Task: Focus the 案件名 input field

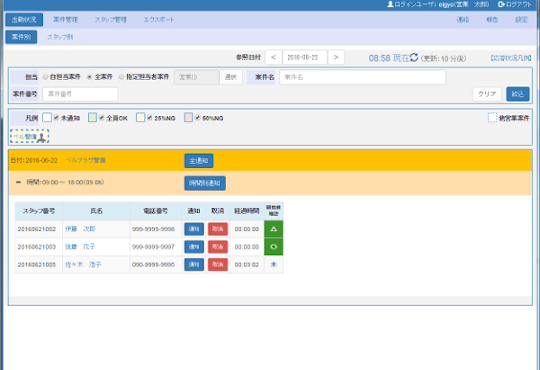Action: tap(362, 77)
